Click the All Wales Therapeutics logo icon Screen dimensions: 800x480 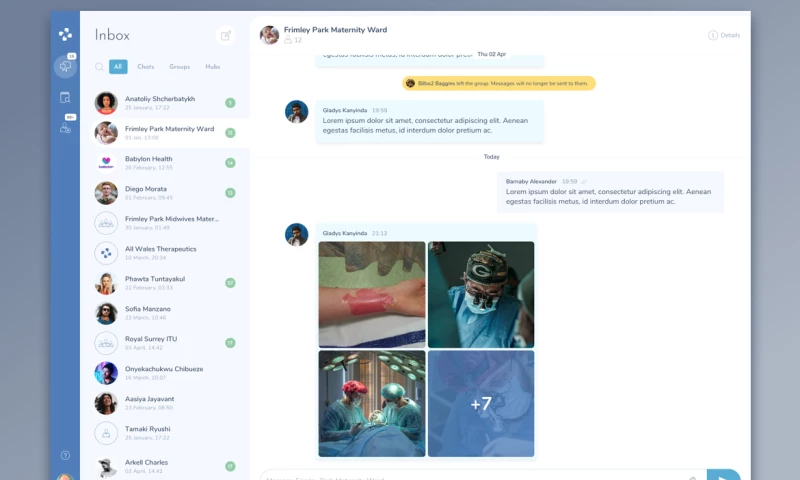tap(106, 253)
